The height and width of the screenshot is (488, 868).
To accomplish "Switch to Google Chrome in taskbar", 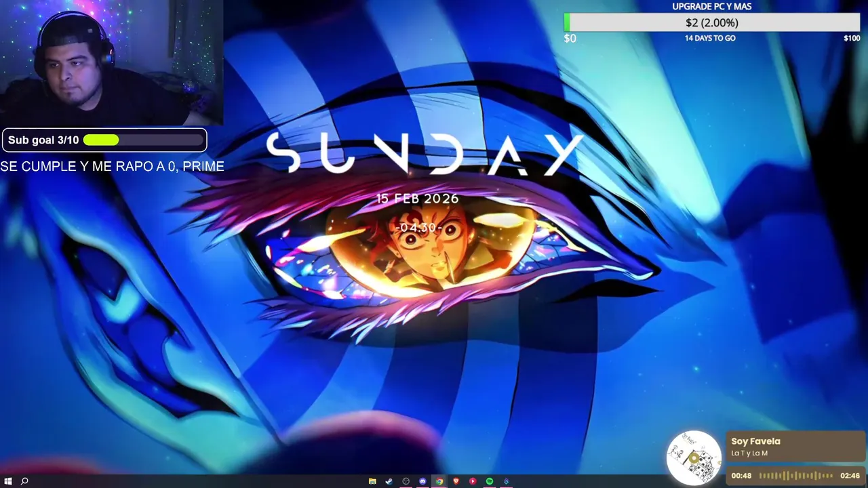I will pyautogui.click(x=439, y=481).
